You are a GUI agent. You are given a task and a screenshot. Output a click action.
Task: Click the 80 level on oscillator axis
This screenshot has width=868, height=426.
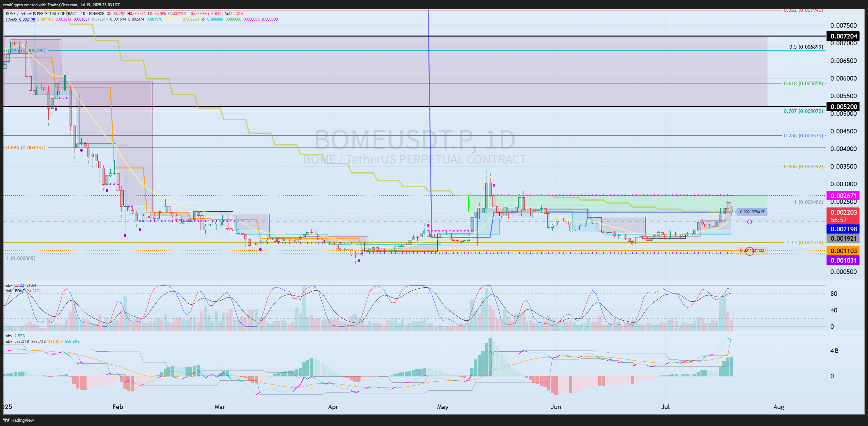(834, 294)
